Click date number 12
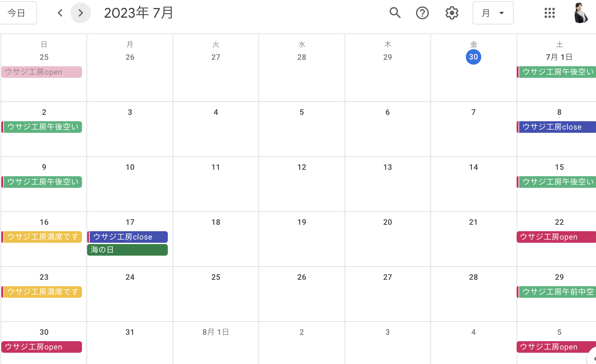596x364 pixels. (x=302, y=167)
